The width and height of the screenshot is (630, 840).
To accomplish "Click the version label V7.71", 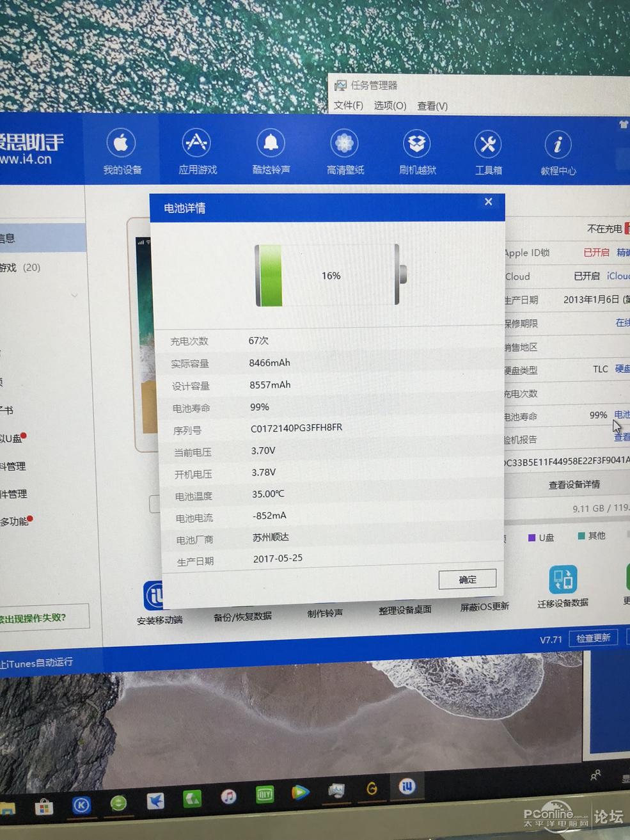I will tap(551, 639).
